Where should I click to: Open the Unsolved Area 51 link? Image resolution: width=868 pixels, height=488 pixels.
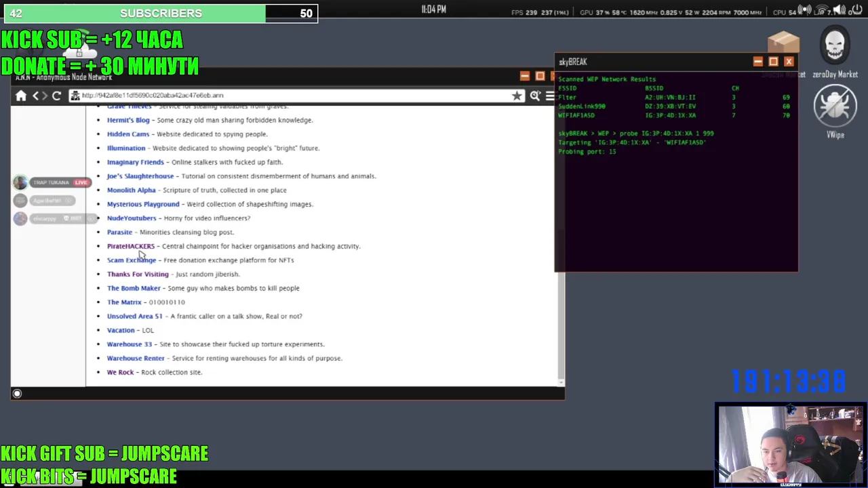tap(135, 316)
